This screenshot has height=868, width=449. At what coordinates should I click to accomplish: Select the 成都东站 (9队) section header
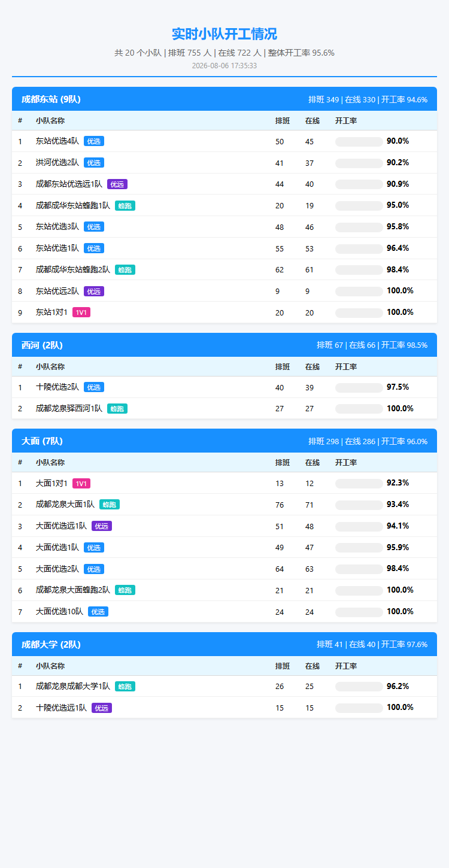click(224, 99)
